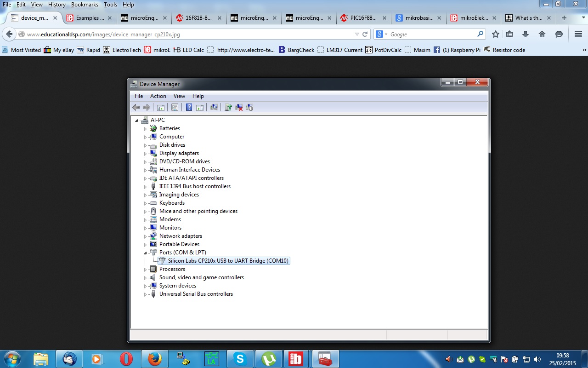Click the Skype taskbar icon
This screenshot has height=368, width=588.
(x=240, y=359)
